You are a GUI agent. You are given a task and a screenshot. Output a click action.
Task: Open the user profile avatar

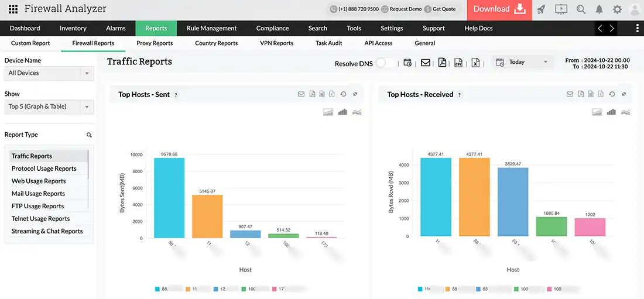click(635, 9)
